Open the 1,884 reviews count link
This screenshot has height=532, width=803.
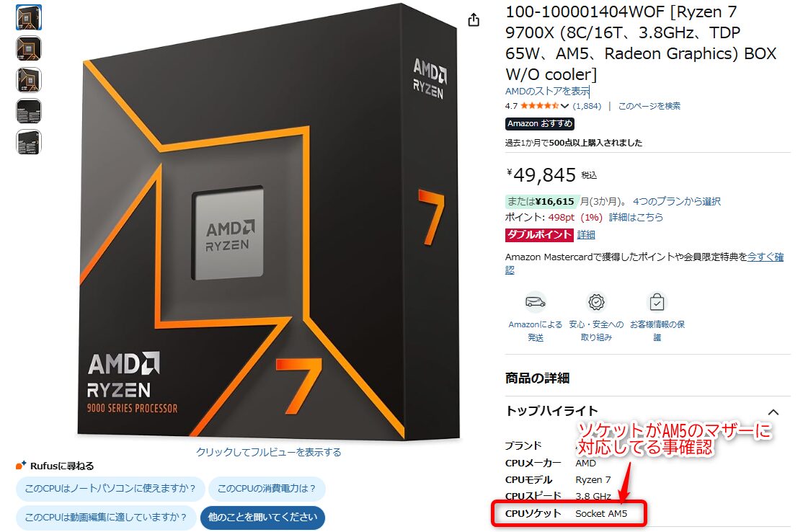coord(587,106)
